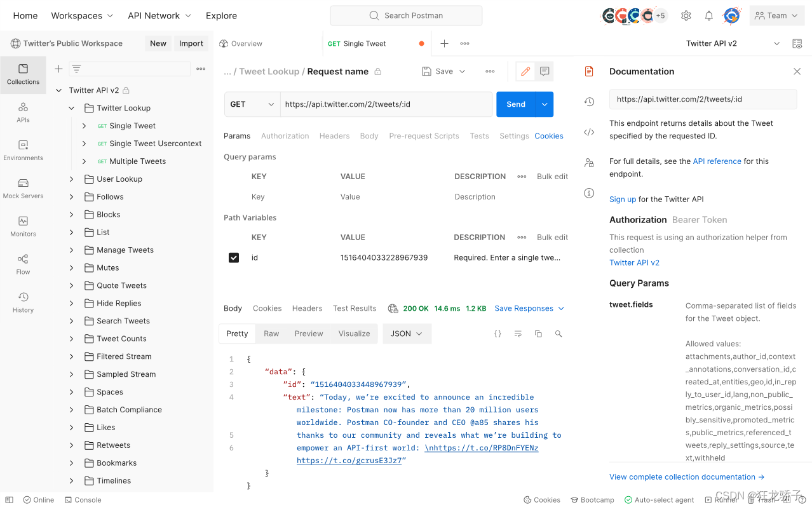Click the Send button
This screenshot has height=507, width=812.
click(516, 104)
